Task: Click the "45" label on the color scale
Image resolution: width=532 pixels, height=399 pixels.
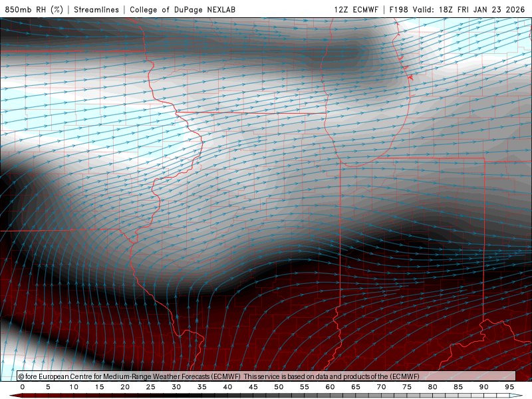Action: (253, 387)
